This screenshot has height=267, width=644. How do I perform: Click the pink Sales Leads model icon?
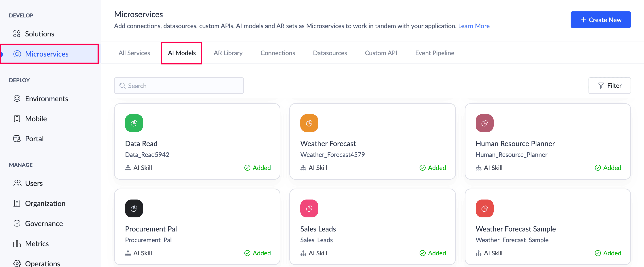(x=309, y=208)
